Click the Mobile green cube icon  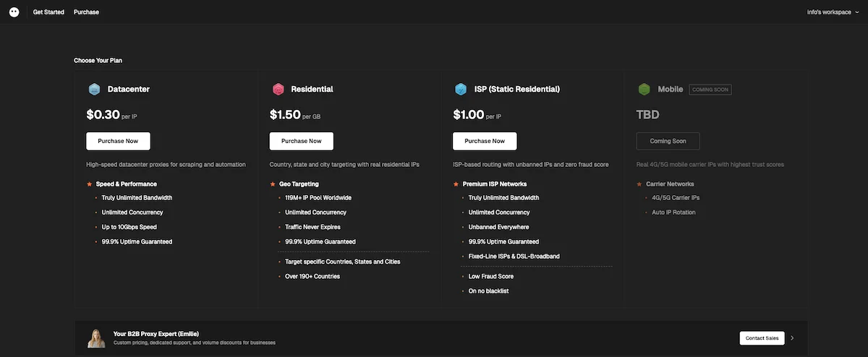(x=644, y=90)
